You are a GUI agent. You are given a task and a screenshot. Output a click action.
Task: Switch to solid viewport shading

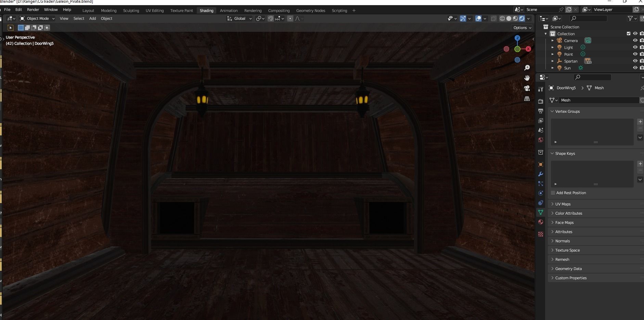pyautogui.click(x=509, y=18)
